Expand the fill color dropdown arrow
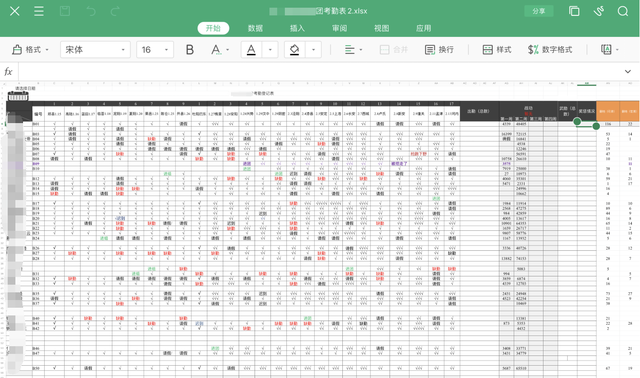The width and height of the screenshot is (640, 378). (313, 50)
